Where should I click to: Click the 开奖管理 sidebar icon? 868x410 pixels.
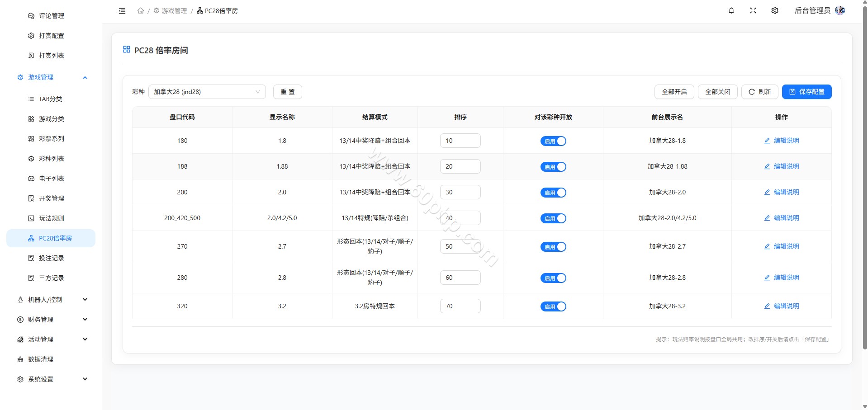tap(31, 198)
